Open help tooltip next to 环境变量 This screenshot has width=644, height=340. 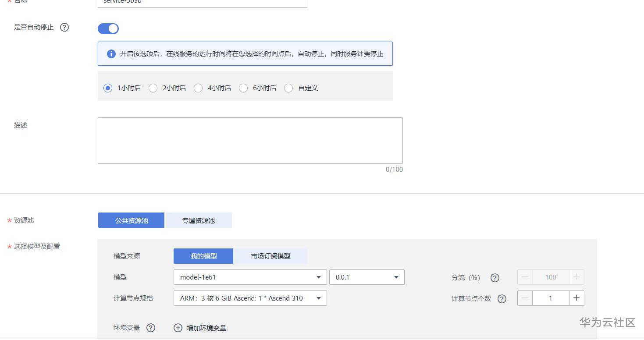150,327
